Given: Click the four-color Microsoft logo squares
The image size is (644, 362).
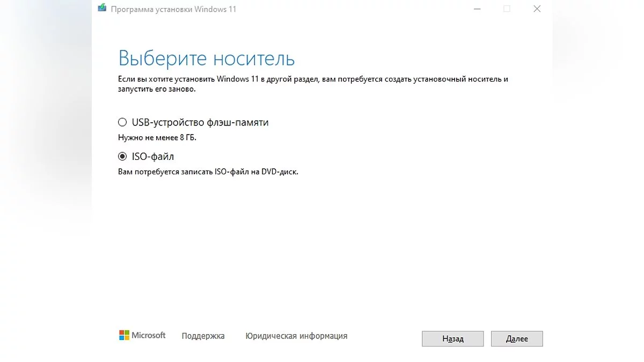Looking at the screenshot, I should 124,335.
